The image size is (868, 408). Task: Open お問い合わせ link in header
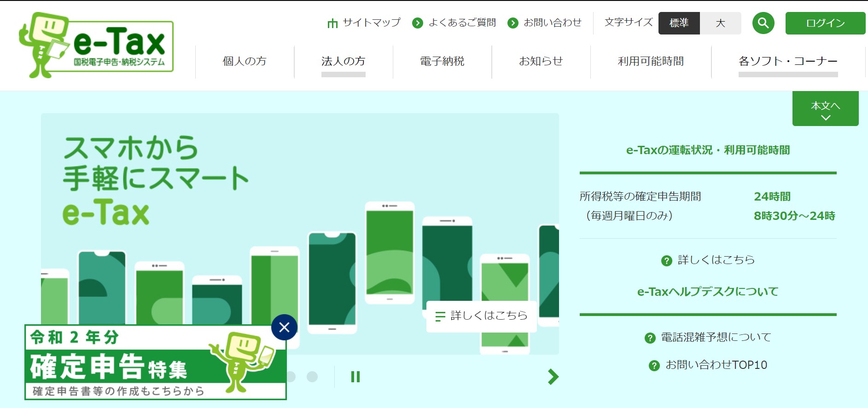coord(552,23)
